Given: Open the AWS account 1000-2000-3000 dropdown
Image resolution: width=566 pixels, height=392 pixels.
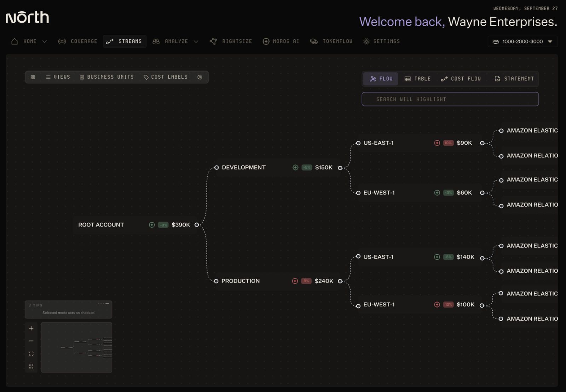Looking at the screenshot, I should pyautogui.click(x=522, y=41).
